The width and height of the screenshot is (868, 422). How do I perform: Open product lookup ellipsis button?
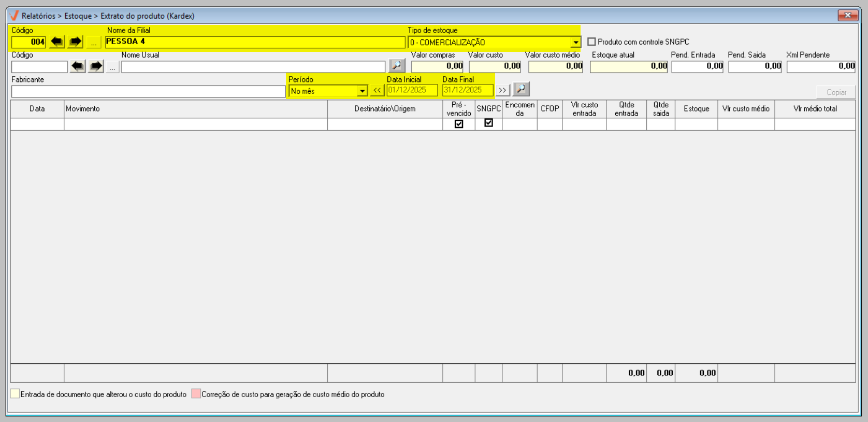(112, 67)
